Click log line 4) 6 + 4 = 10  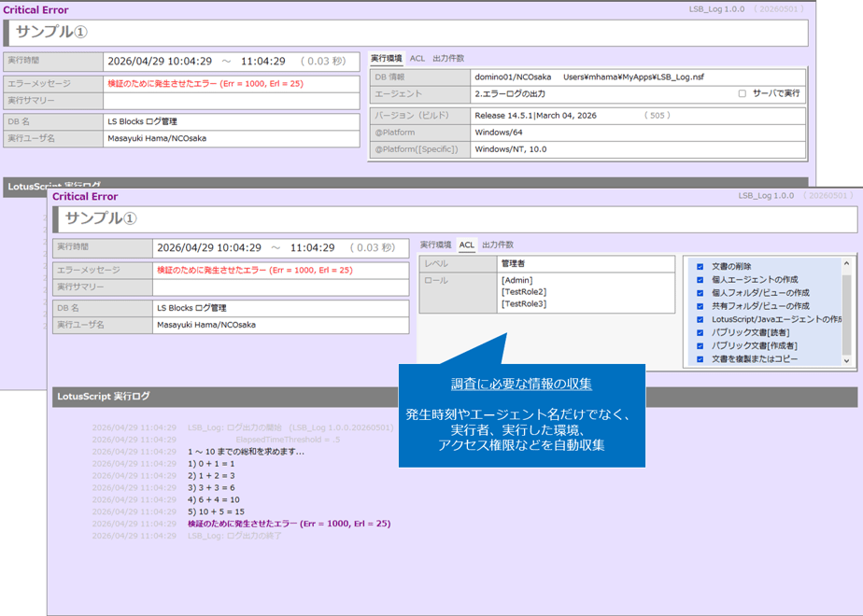pyautogui.click(x=214, y=500)
